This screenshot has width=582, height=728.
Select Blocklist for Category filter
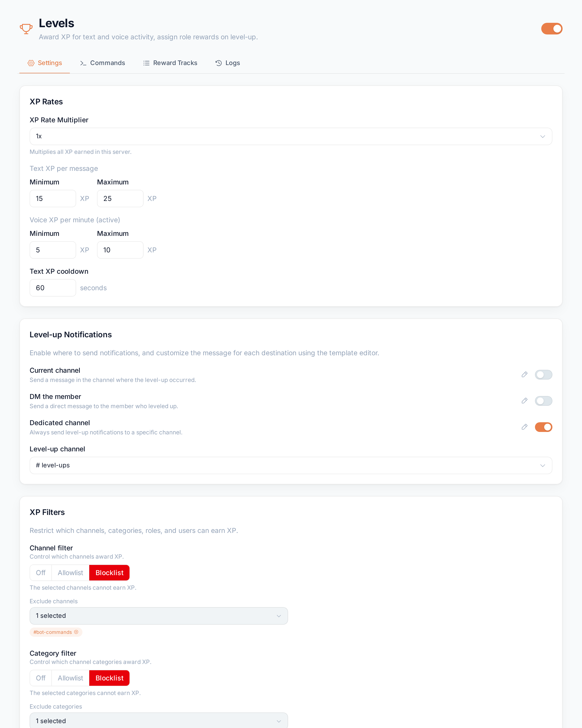[x=109, y=678]
